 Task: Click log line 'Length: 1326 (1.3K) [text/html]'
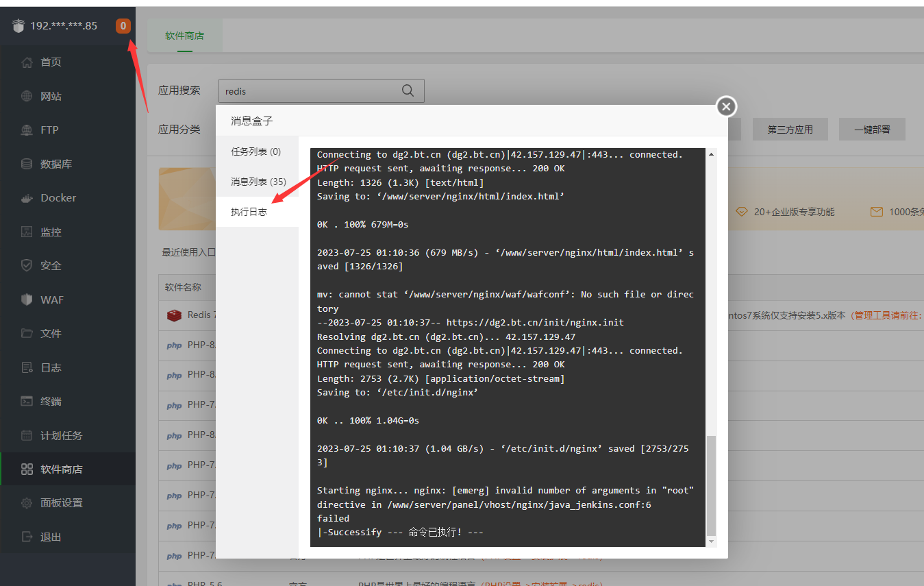[401, 182]
